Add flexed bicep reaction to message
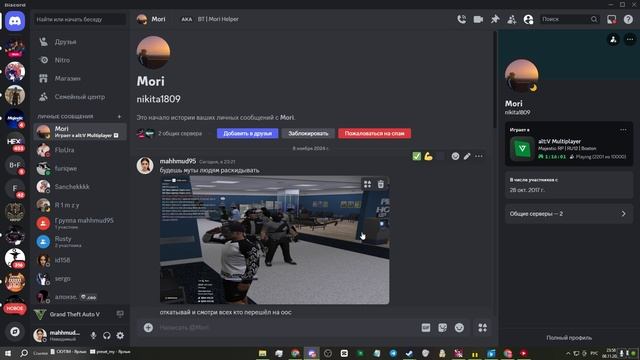 click(x=428, y=156)
